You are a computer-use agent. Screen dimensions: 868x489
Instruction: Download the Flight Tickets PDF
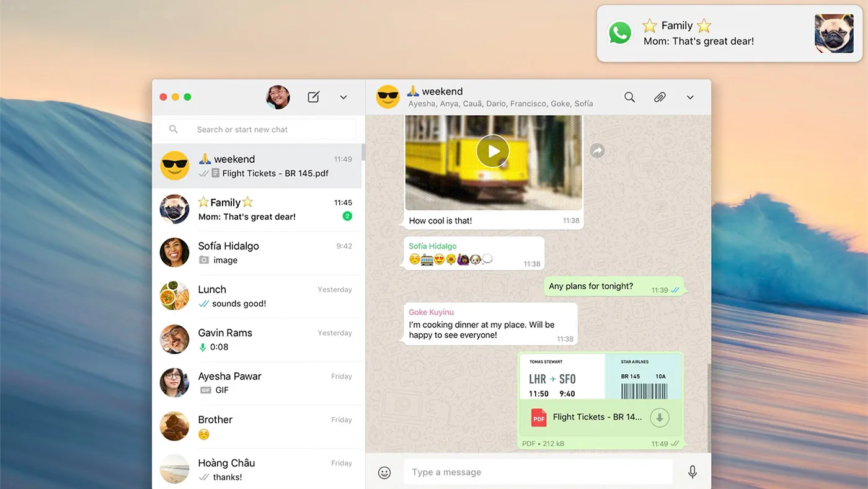(x=660, y=418)
